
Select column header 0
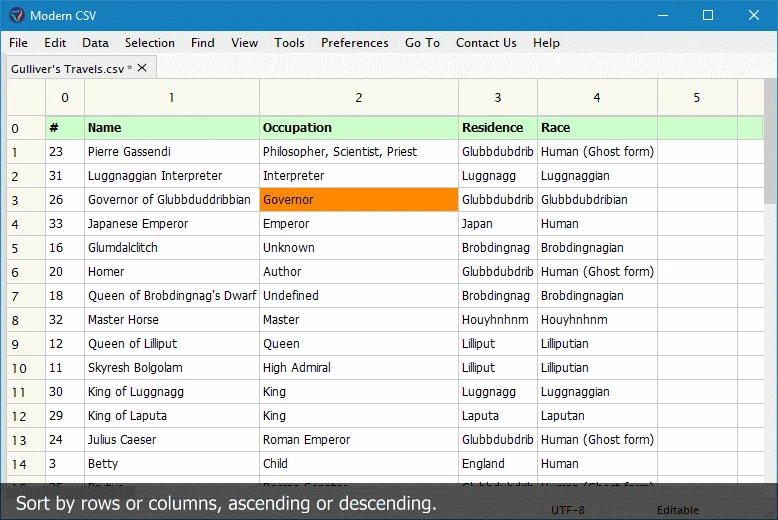(65, 97)
